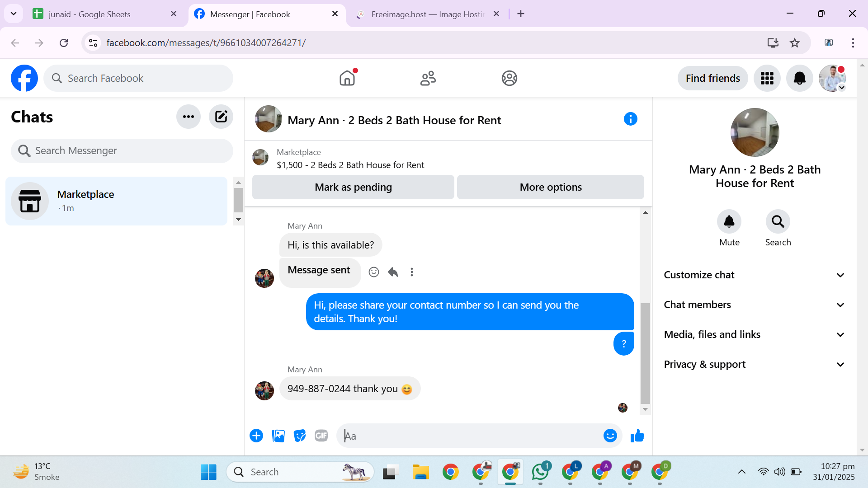Expand the Customize chat section
The image size is (868, 488).
[x=754, y=275]
